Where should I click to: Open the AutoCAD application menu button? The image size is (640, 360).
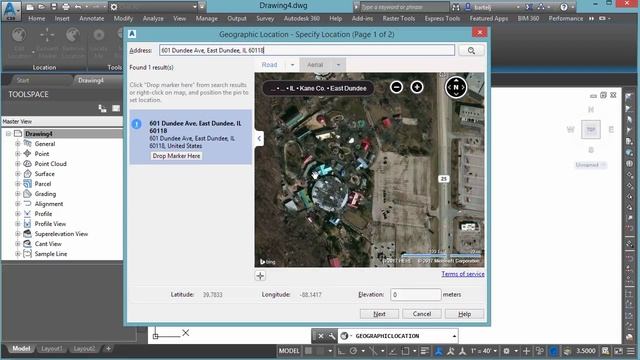tap(11, 11)
